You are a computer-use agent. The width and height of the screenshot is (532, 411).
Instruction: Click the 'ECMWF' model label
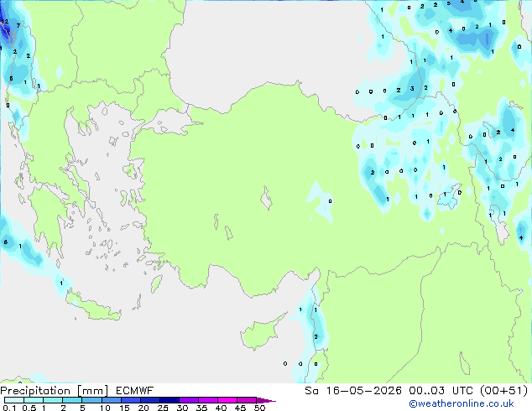click(134, 391)
